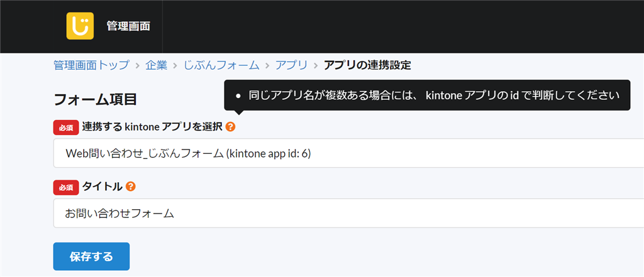The width and height of the screenshot is (644, 277).
Task: Click the フォーム項目 section heading
Action: [95, 99]
